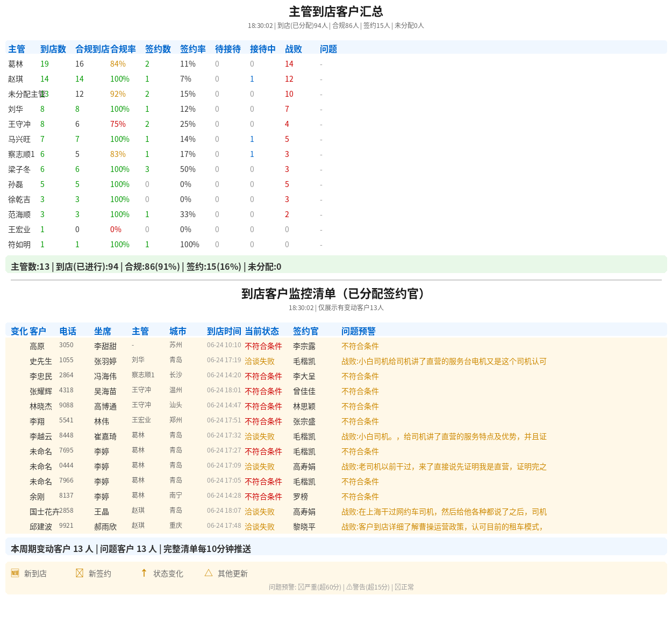Image resolution: width=672 pixels, height=617 pixels.
Task: Click the 合规到店 column header
Action: click(x=92, y=49)
